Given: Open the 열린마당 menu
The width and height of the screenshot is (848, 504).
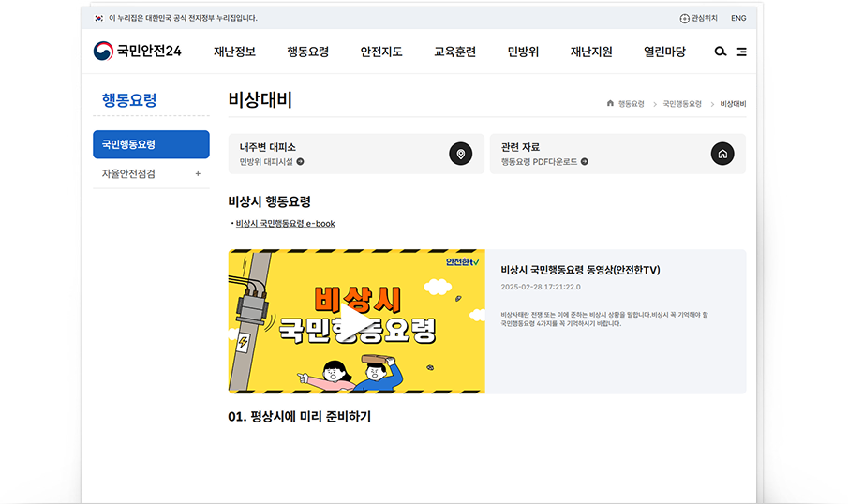Looking at the screenshot, I should point(664,52).
